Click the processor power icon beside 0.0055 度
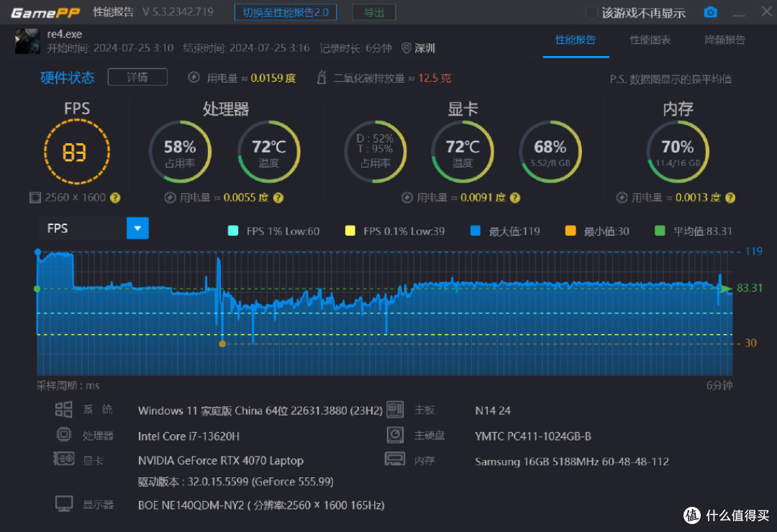 [170, 198]
